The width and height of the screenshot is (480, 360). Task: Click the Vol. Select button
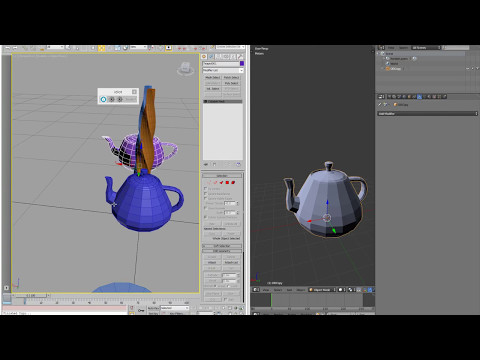pos(213,89)
